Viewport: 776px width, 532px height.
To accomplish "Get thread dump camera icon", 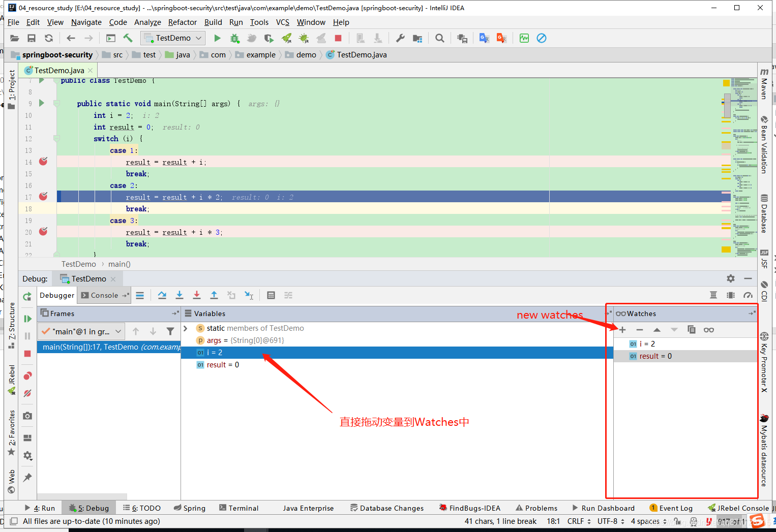I will point(27,416).
